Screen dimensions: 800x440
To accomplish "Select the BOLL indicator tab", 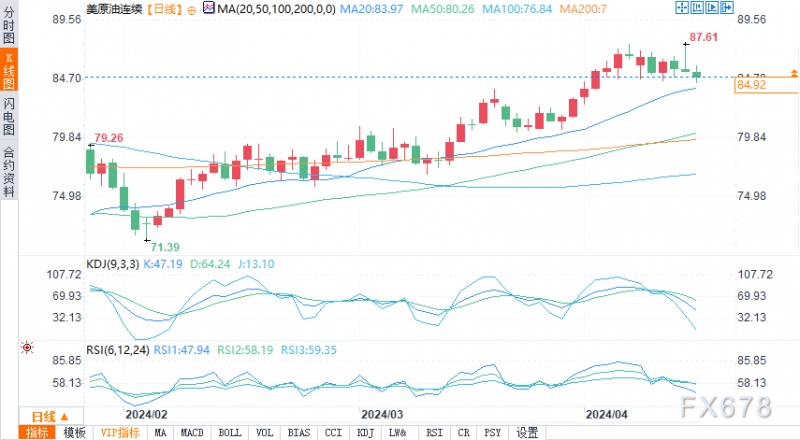I will tap(230, 433).
